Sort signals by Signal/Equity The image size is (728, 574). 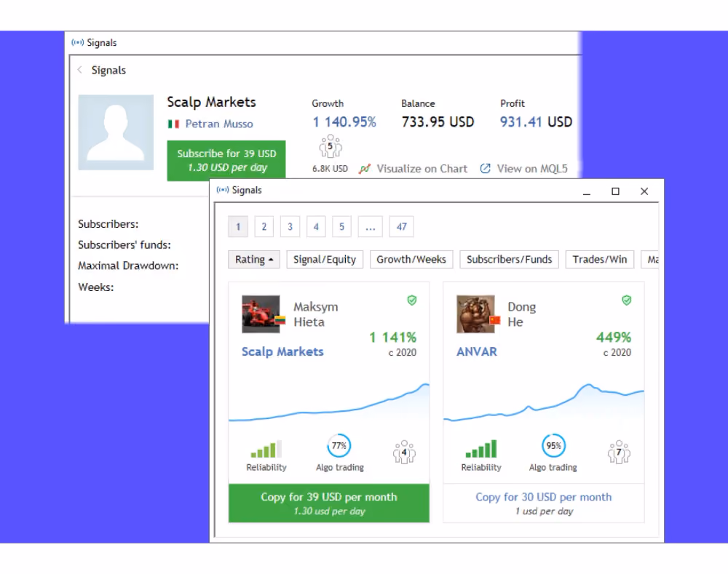pyautogui.click(x=325, y=260)
